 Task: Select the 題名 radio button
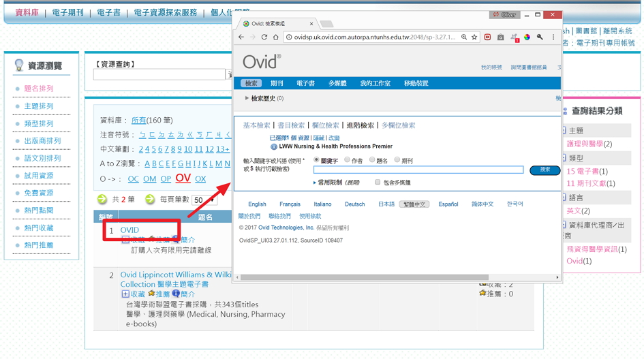point(372,159)
